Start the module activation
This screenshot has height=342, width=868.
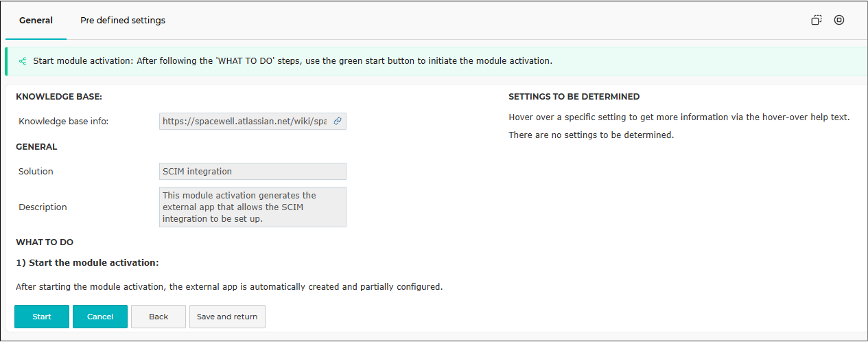(x=42, y=317)
